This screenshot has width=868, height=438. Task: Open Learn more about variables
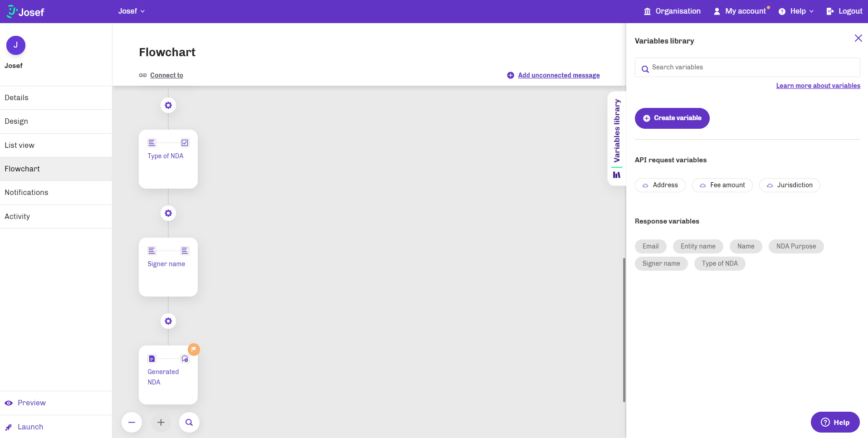pyautogui.click(x=818, y=86)
